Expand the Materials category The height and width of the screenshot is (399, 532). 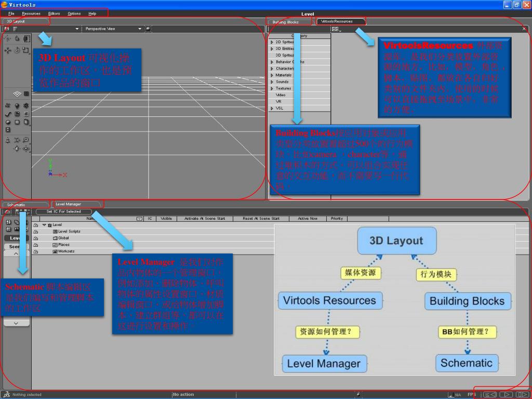click(x=272, y=75)
